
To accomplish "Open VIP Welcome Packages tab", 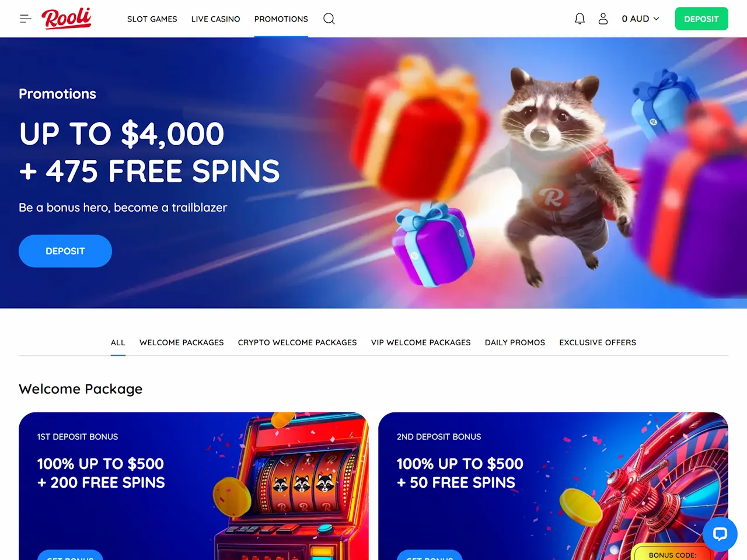I will (421, 342).
